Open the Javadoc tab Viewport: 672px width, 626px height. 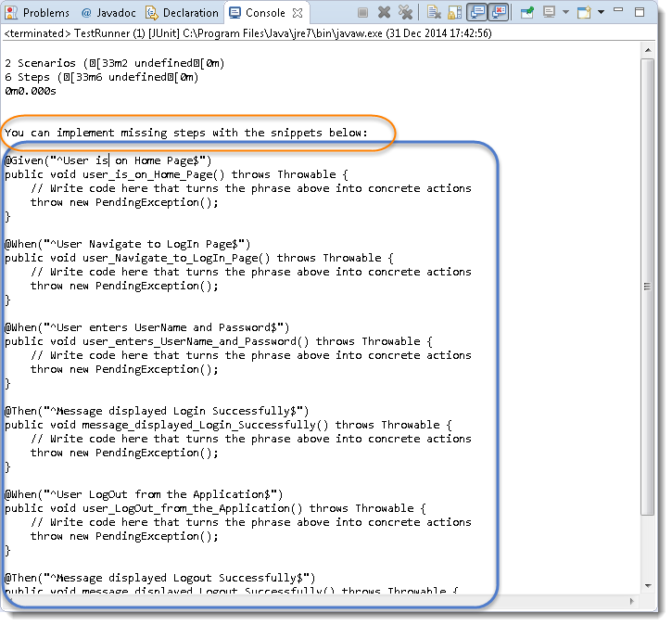pos(108,13)
